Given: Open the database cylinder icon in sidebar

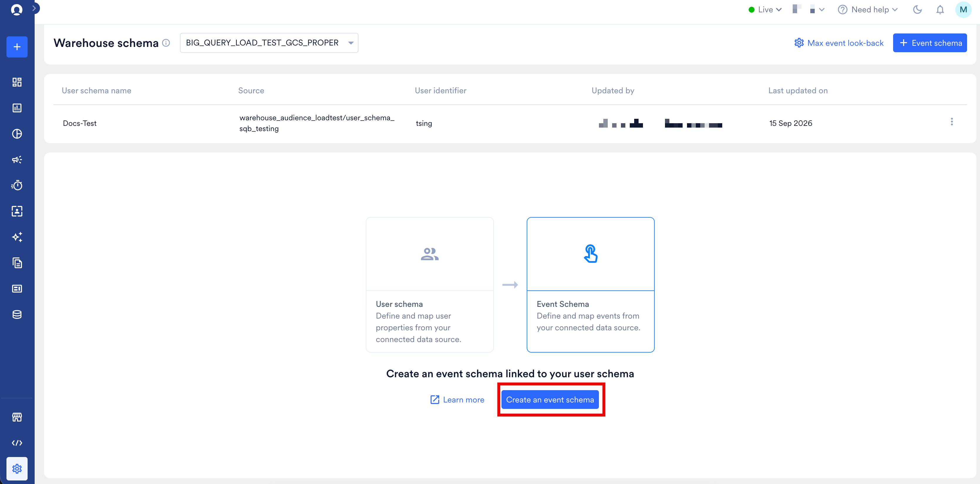Looking at the screenshot, I should pos(17,314).
